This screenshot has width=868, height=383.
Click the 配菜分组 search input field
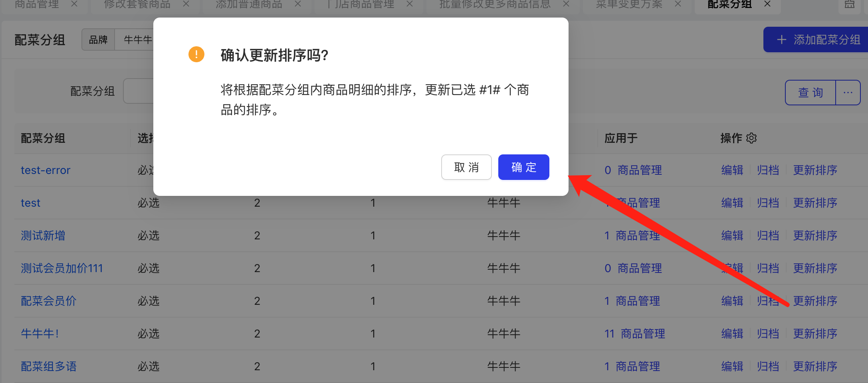click(x=139, y=91)
